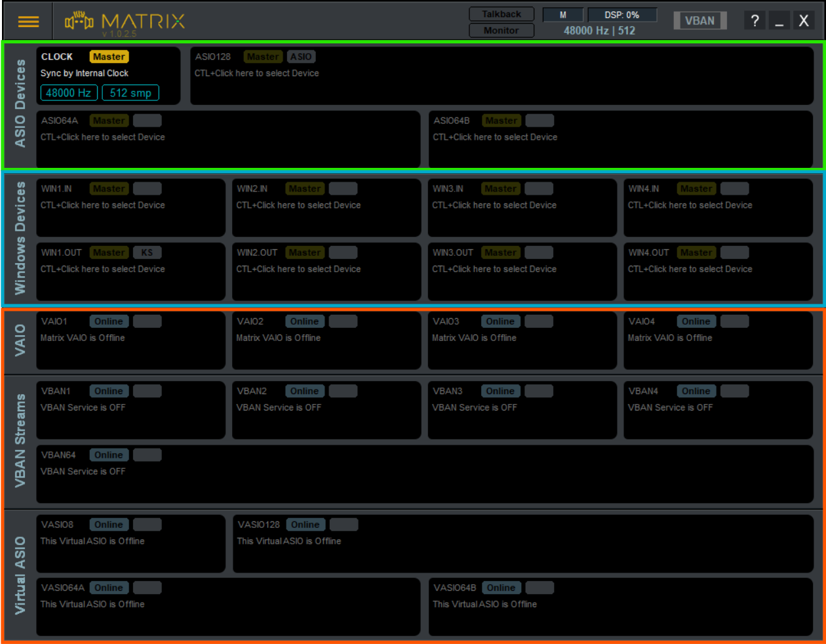The height and width of the screenshot is (644, 826).
Task: Set VAIO1 to Online
Action: (x=109, y=321)
